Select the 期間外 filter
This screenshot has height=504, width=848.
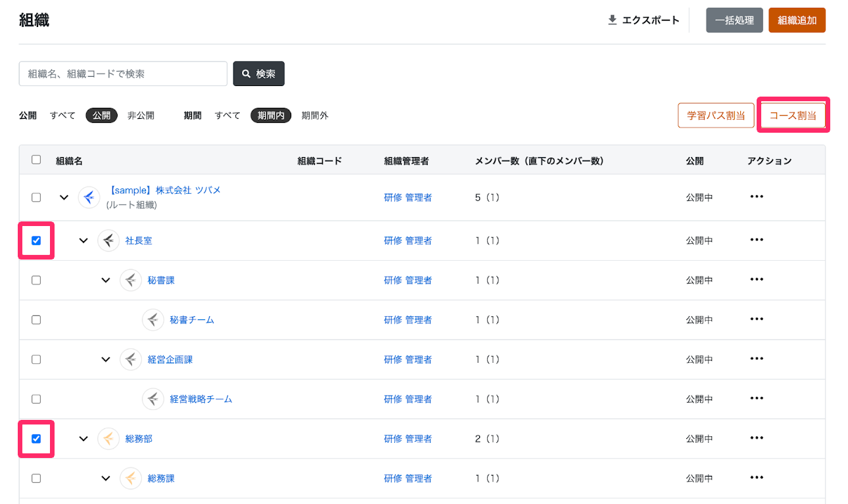[315, 116]
